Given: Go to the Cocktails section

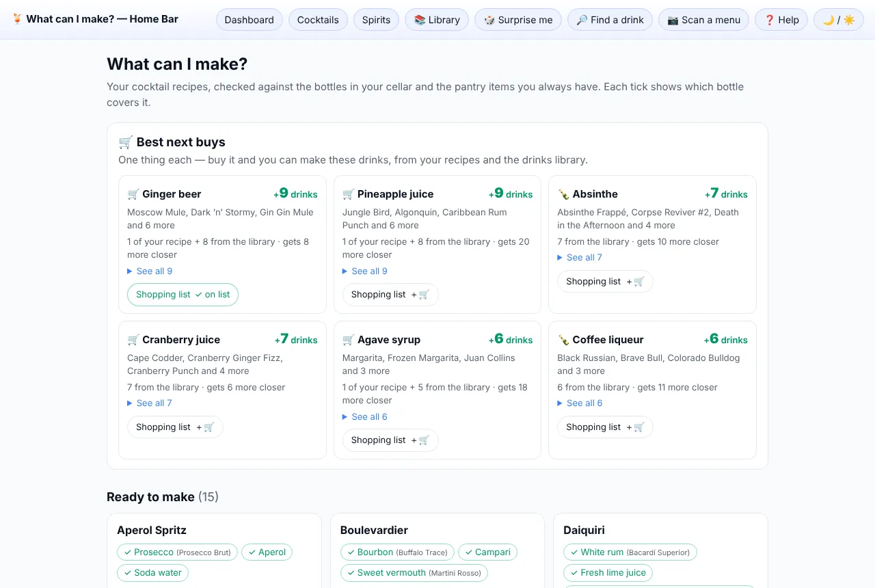Looking at the screenshot, I should coord(318,20).
